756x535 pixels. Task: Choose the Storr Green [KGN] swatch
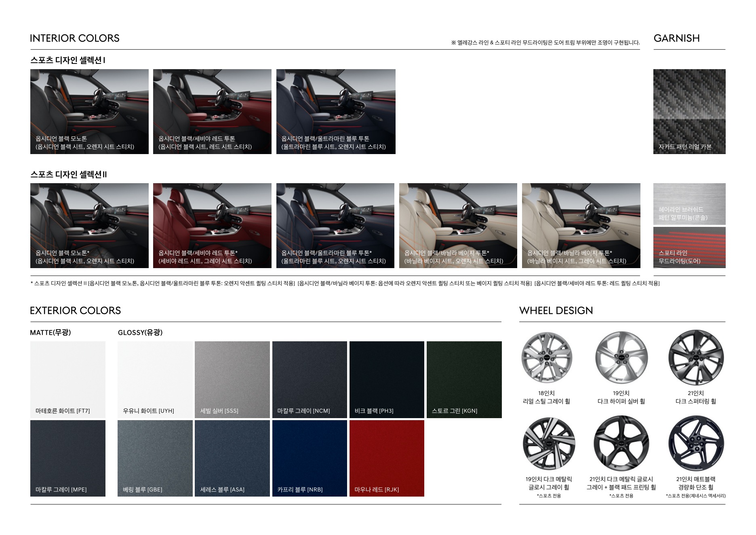click(x=464, y=379)
